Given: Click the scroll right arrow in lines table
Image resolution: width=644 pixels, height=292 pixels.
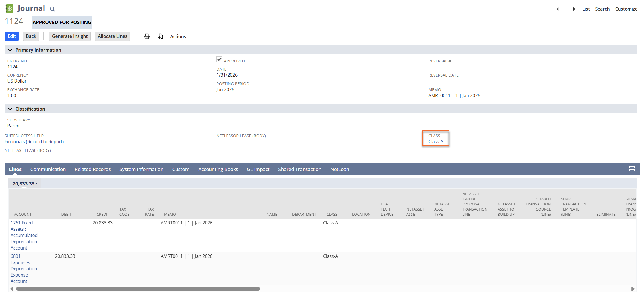Looking at the screenshot, I should pyautogui.click(x=633, y=289).
